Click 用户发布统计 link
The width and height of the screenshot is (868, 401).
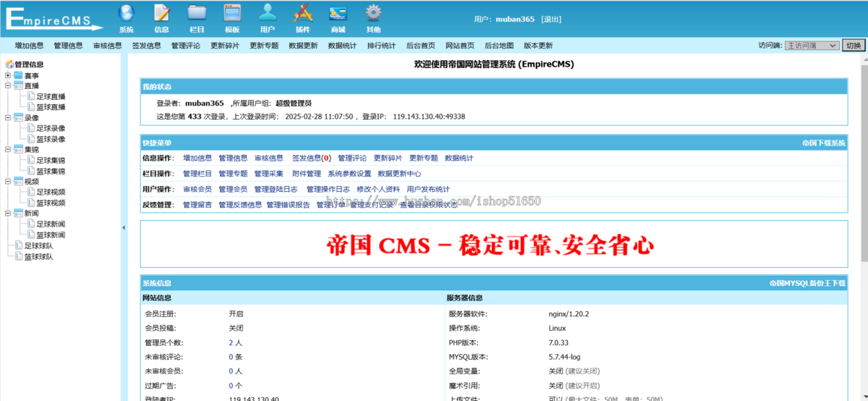tap(428, 189)
